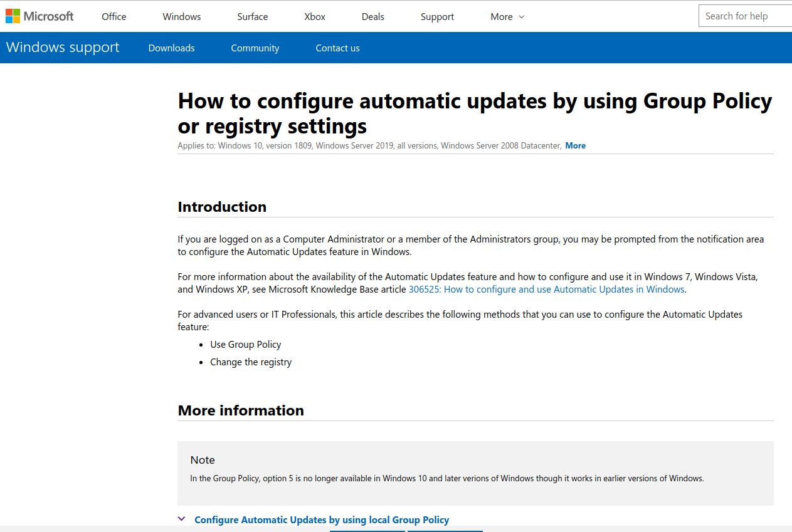
Task: Open the 306525 Automatic Updates article link
Action: (546, 289)
